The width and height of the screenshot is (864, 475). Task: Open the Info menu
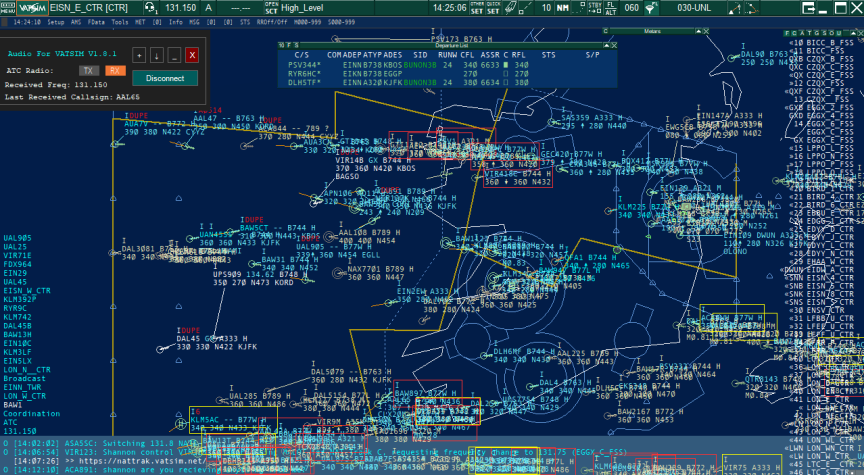pos(176,22)
